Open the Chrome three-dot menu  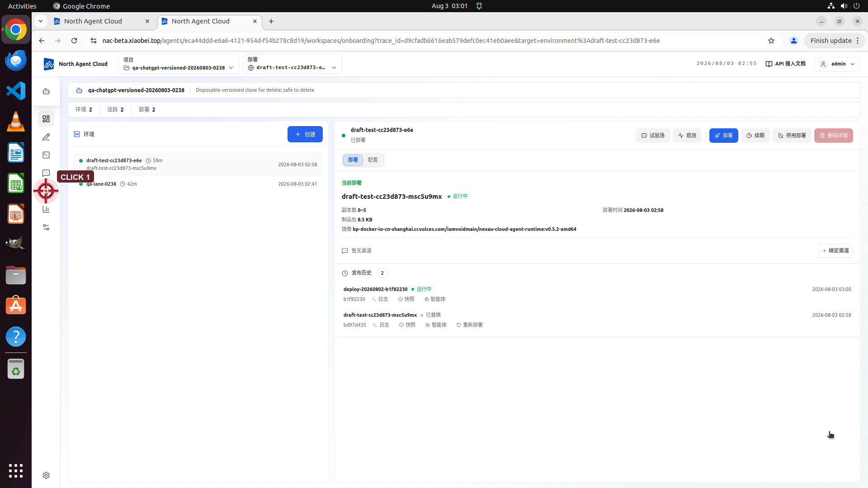coord(858,41)
